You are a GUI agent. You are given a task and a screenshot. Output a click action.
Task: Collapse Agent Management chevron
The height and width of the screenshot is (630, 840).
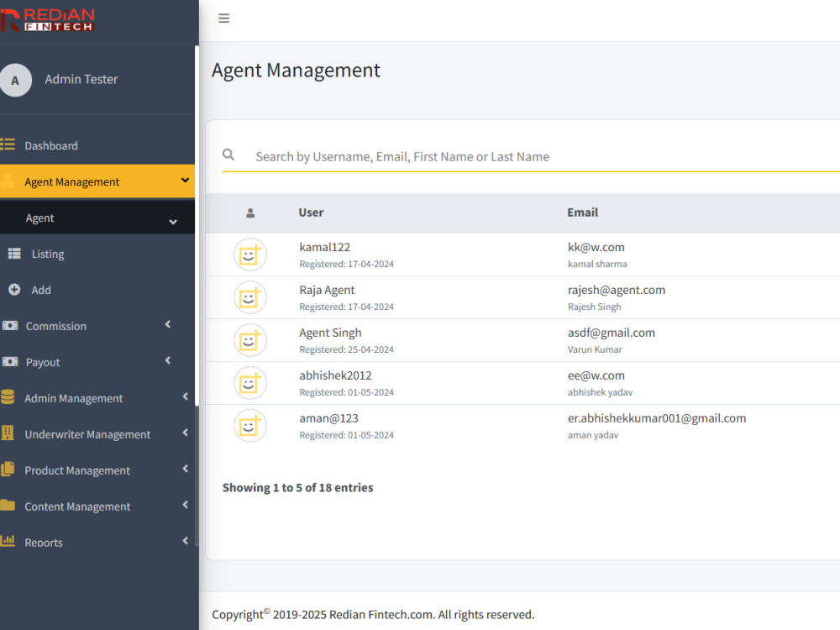pyautogui.click(x=185, y=181)
